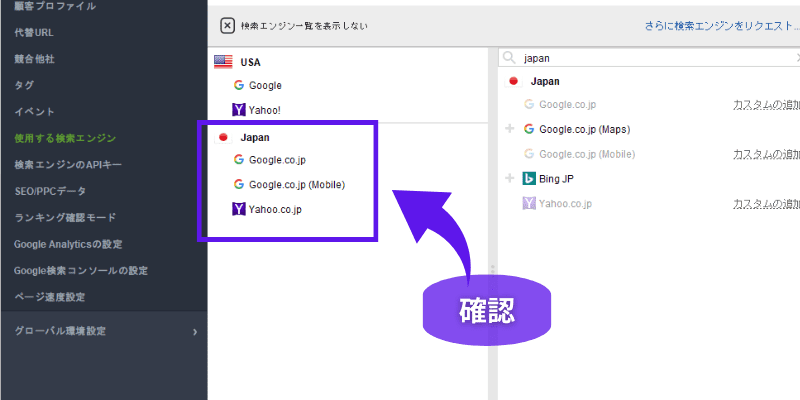Viewport: 800px width, 400px height.
Task: Clear the japan search field
Action: [797, 58]
